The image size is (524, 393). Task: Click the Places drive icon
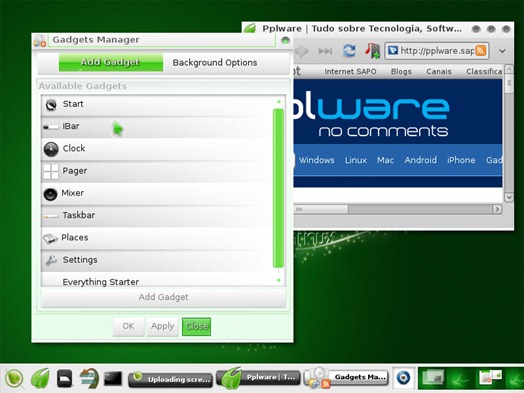point(50,239)
